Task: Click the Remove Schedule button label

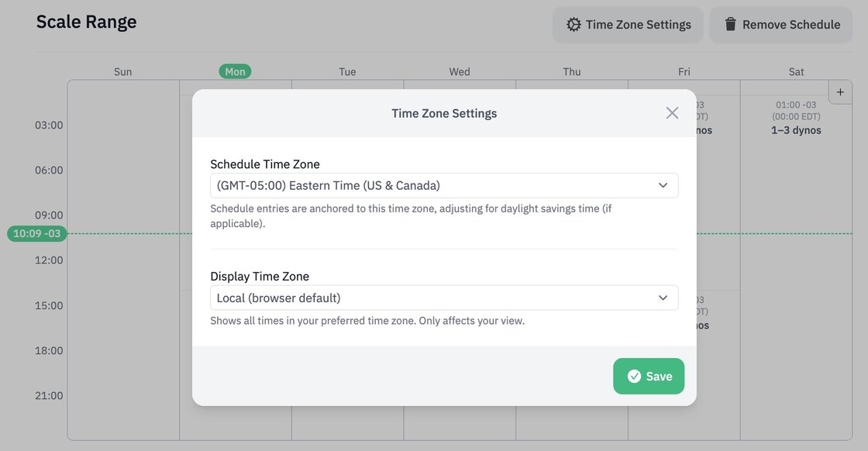Action: pos(791,25)
